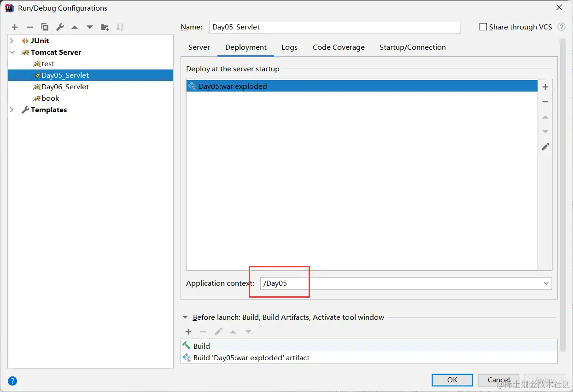
Task: Open edit defaults wrench icon
Action: (60, 27)
